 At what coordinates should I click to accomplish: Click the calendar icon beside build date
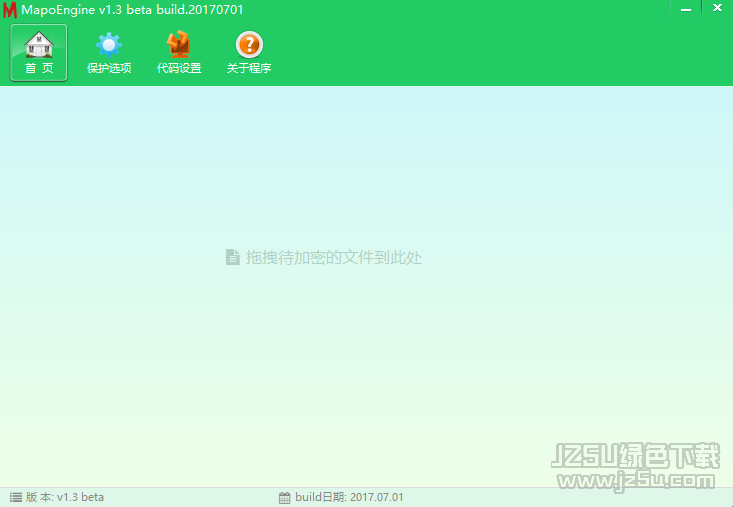(x=284, y=498)
